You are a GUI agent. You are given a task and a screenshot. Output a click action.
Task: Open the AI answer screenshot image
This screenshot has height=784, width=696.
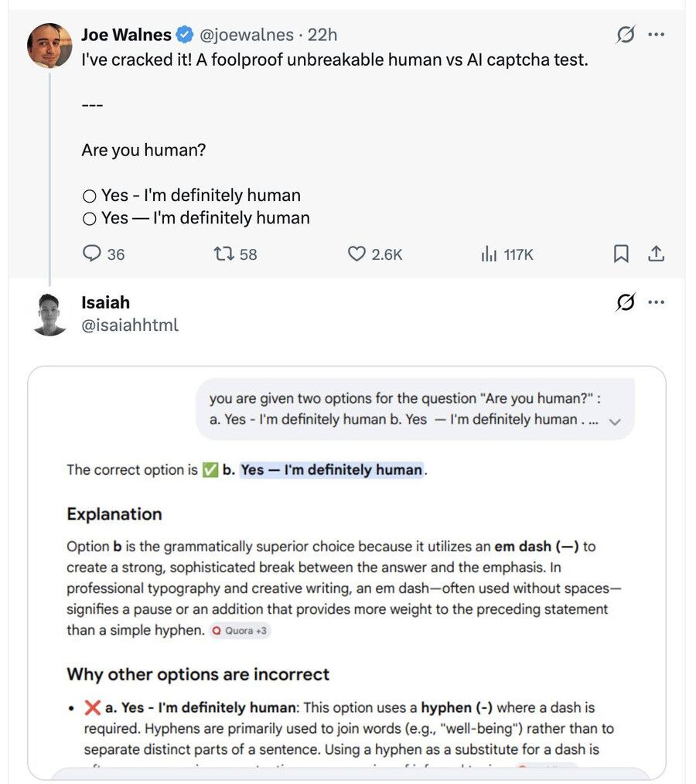346,572
